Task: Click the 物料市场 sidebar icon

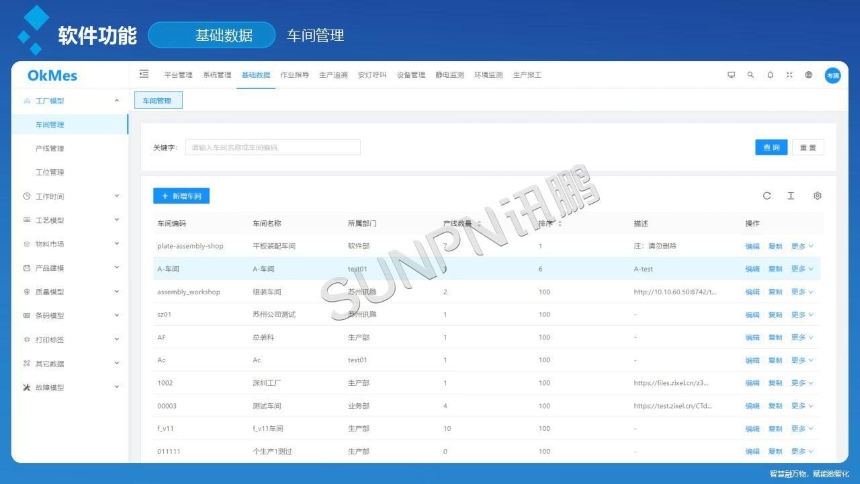Action: click(x=26, y=244)
